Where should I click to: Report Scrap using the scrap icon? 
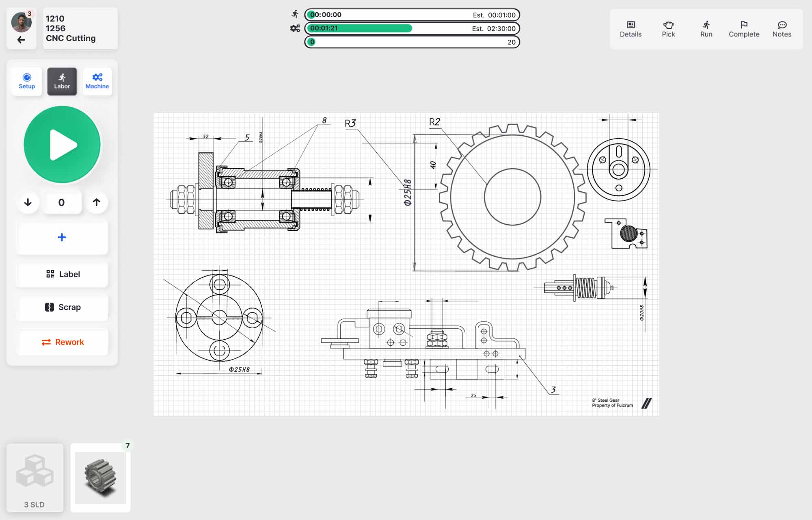coord(62,307)
